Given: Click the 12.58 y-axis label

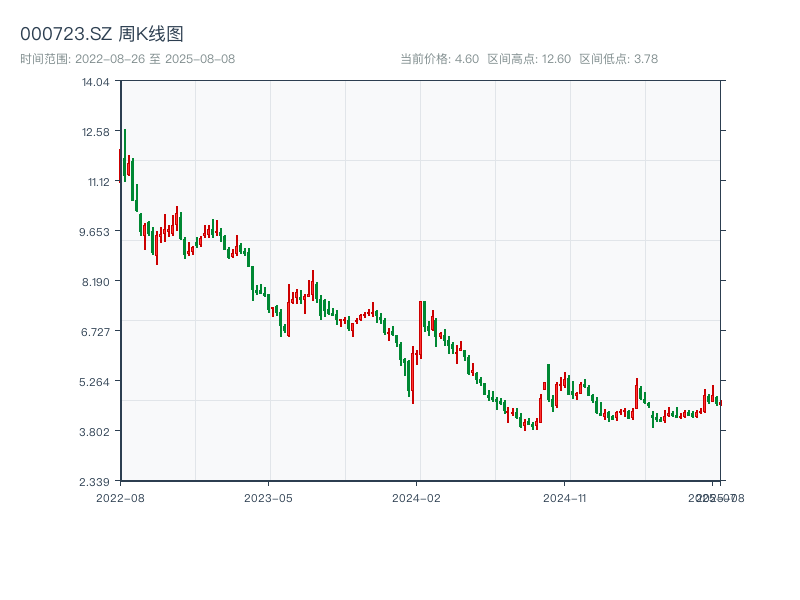Looking at the screenshot, I should tap(95, 132).
